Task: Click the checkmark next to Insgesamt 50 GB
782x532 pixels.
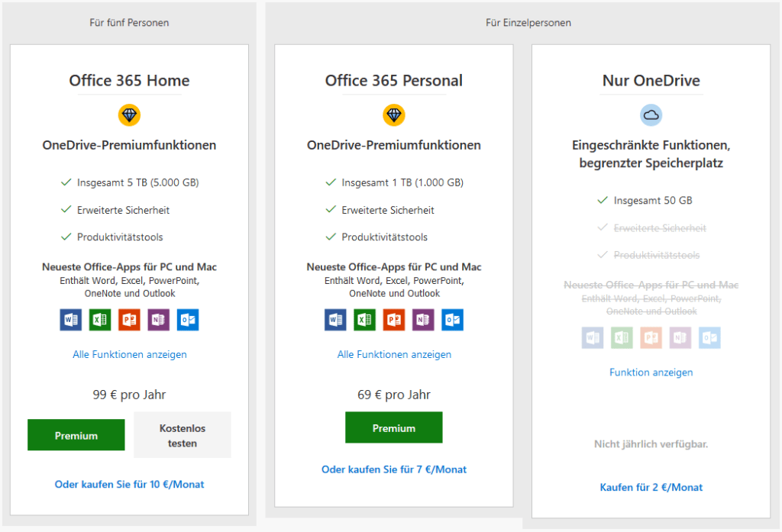Action: [603, 200]
